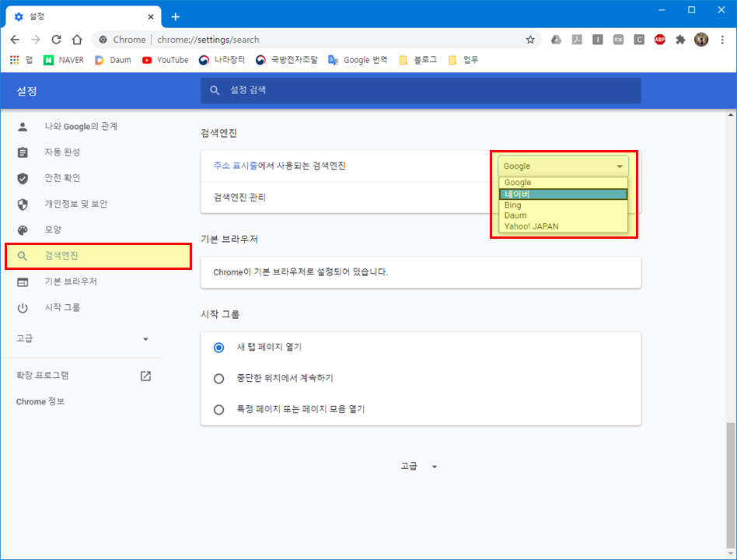Viewport: 737px width, 560px height.
Task: Open the NAVER bookmark
Action: pyautogui.click(x=64, y=60)
